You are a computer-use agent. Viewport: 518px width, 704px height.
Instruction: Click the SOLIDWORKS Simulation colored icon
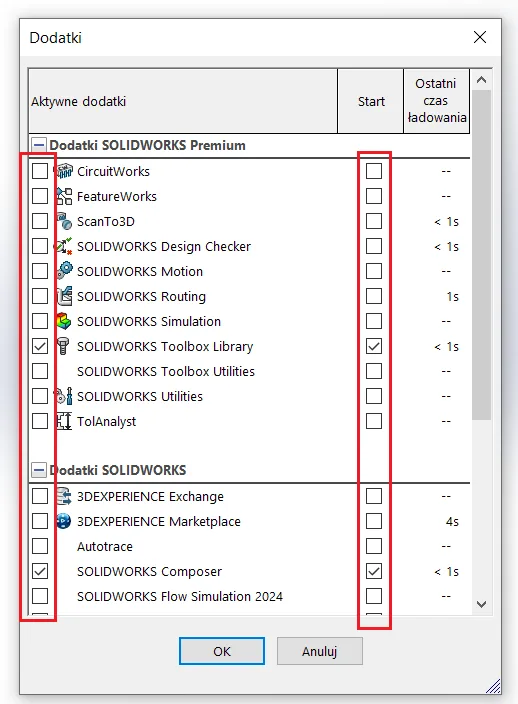64,321
